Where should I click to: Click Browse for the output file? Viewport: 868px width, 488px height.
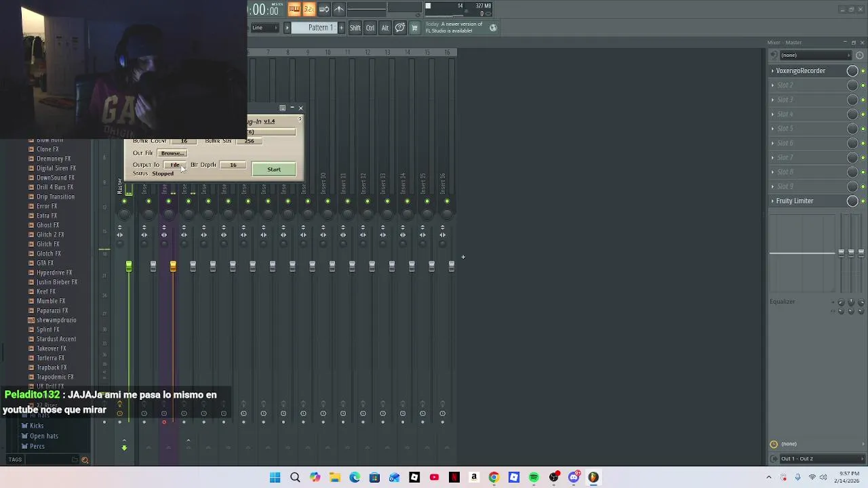pyautogui.click(x=172, y=153)
